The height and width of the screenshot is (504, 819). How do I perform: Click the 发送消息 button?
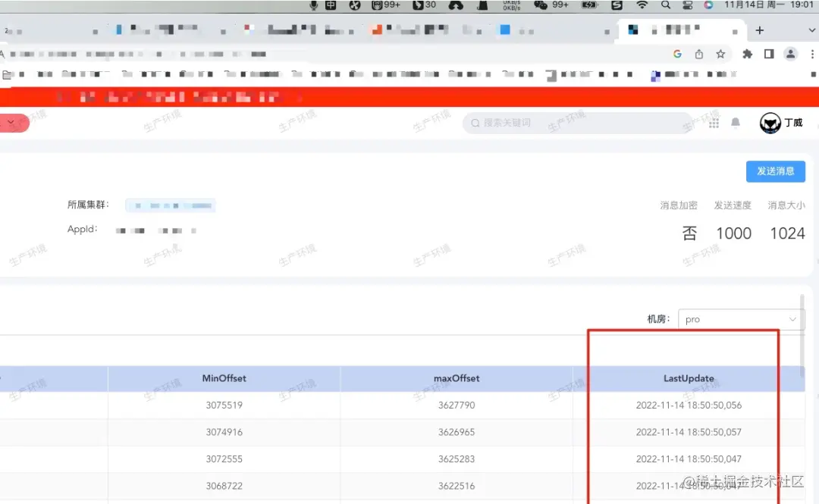click(x=776, y=171)
